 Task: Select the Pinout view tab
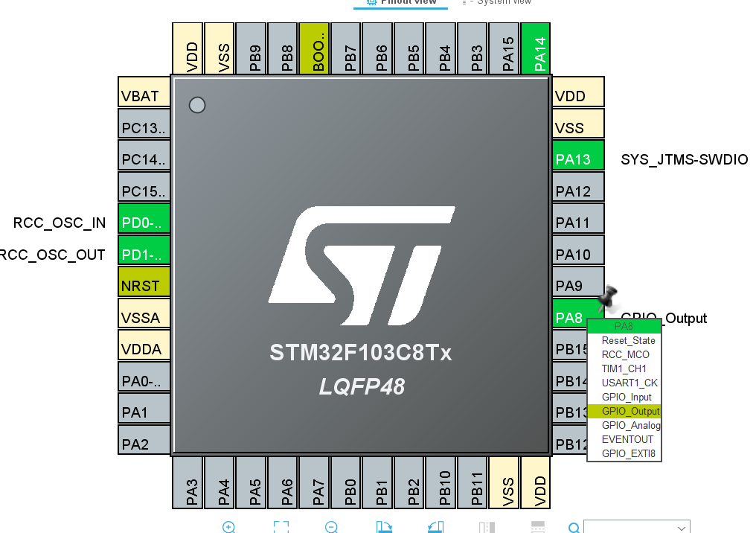point(408,2)
